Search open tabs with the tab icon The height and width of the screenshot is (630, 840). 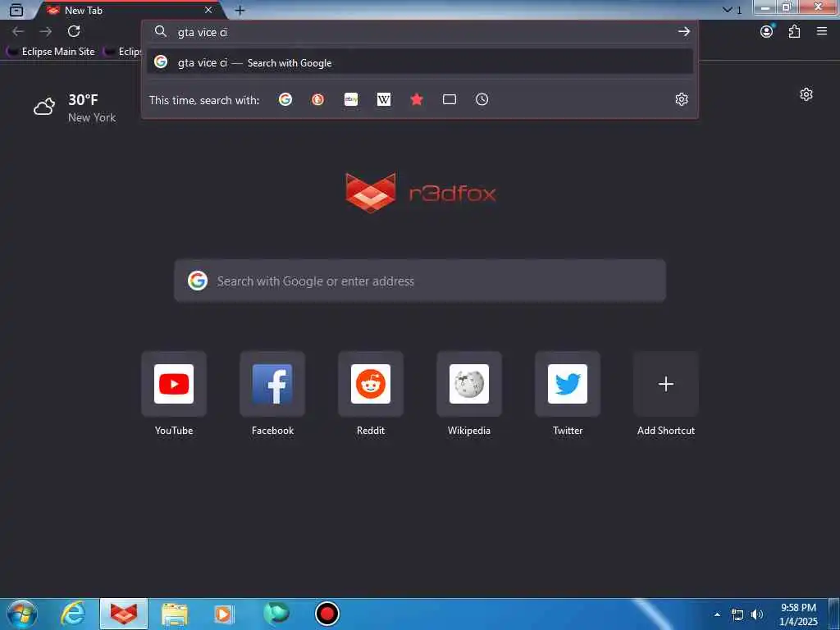coord(450,99)
